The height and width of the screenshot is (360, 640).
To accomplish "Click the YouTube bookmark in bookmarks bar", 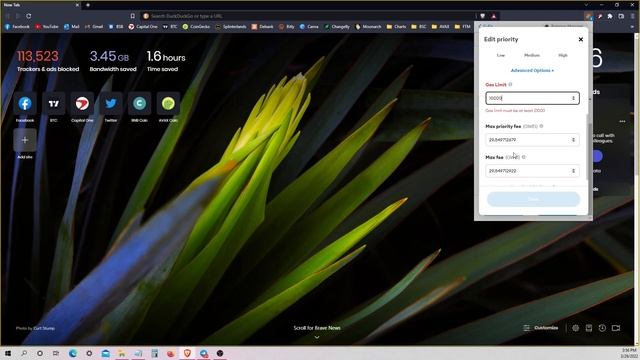I will pos(47,27).
